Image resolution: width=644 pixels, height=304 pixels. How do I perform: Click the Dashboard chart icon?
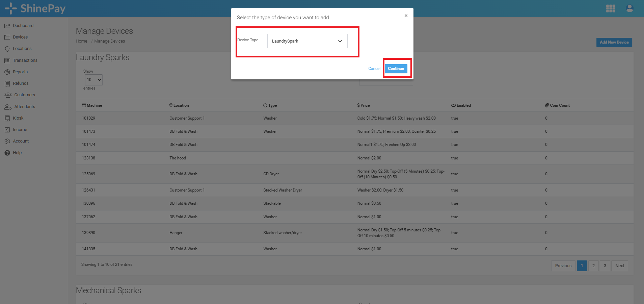[x=7, y=26]
